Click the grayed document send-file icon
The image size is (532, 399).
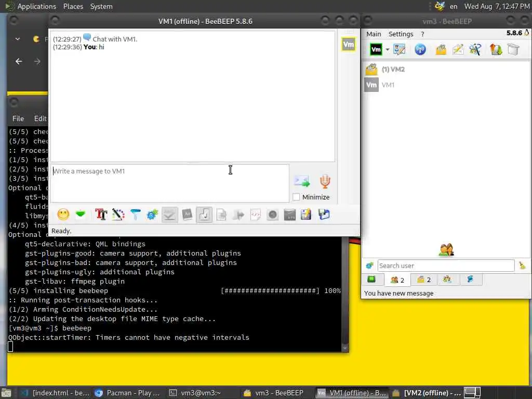[x=221, y=215]
